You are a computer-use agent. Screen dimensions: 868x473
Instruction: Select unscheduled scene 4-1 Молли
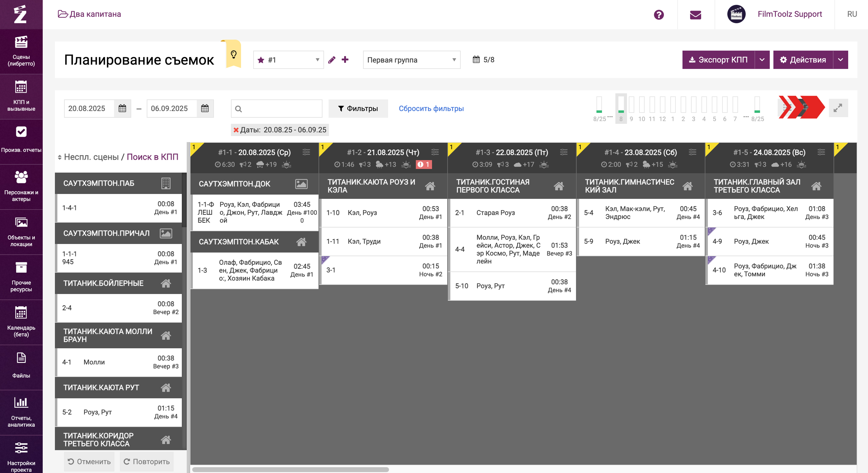pos(119,362)
